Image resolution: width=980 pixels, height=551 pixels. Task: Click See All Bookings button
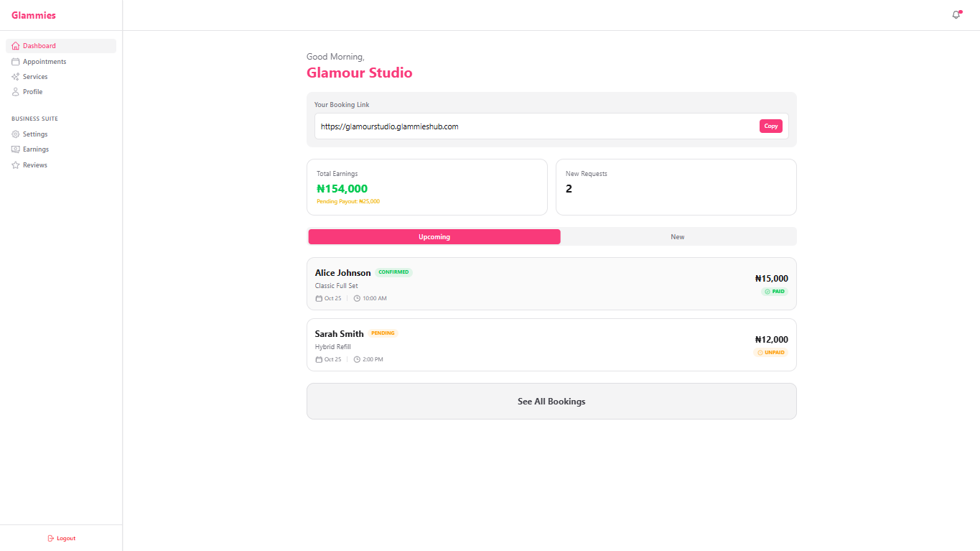[x=551, y=401]
